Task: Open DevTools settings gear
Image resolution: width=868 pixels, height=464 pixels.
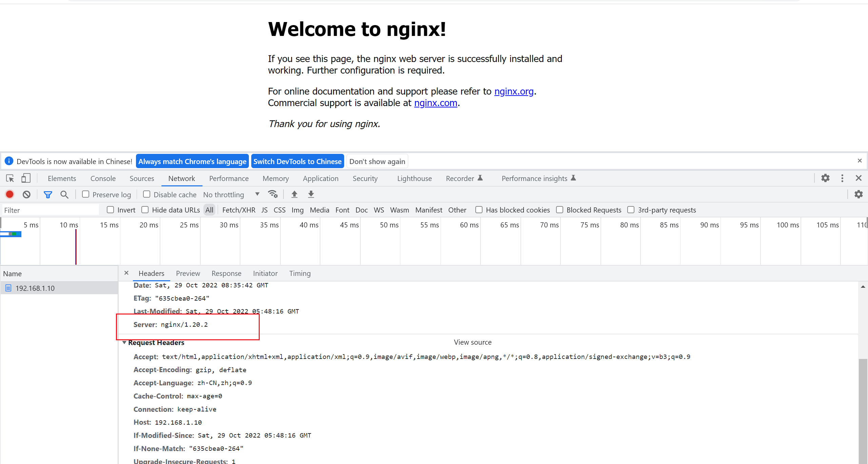Action: coord(825,178)
